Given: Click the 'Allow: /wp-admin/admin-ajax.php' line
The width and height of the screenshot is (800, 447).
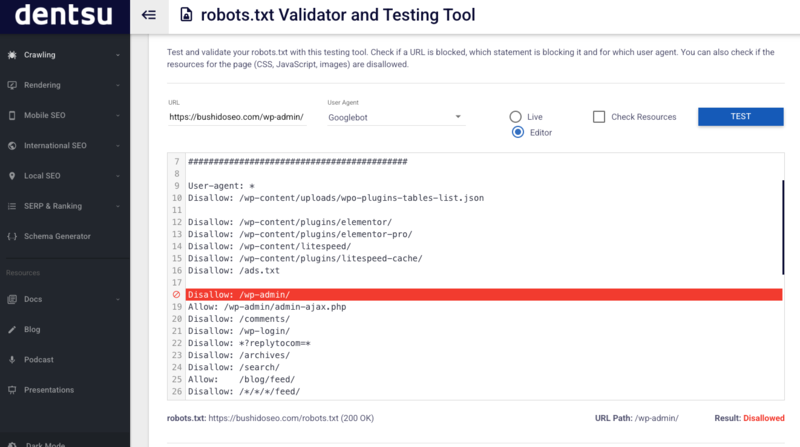Looking at the screenshot, I should [267, 307].
